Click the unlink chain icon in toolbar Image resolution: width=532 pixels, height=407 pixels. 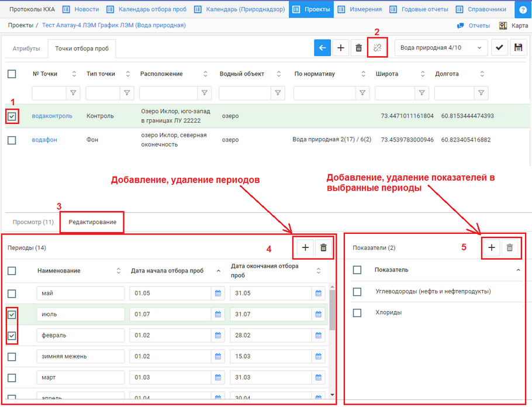[x=377, y=48]
